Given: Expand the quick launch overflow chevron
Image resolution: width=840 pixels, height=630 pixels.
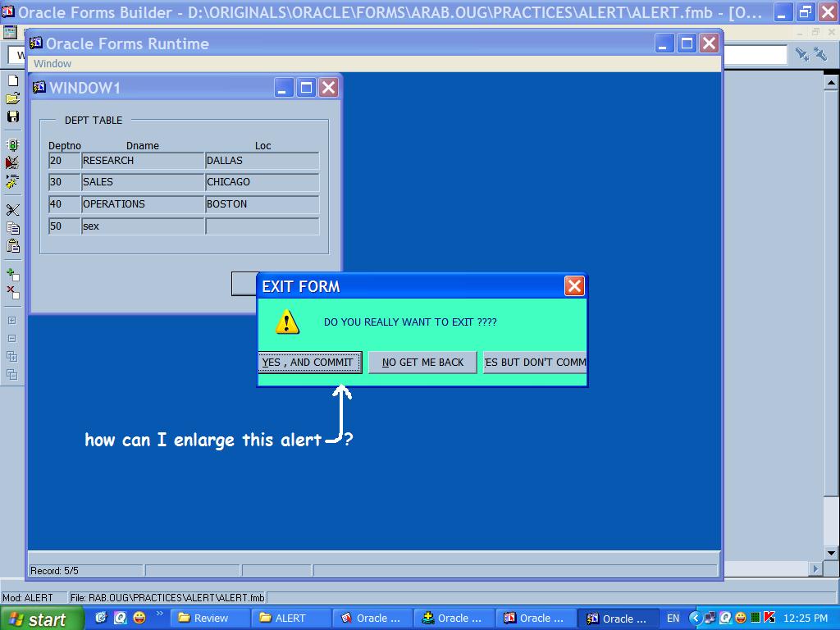Looking at the screenshot, I should [160, 614].
